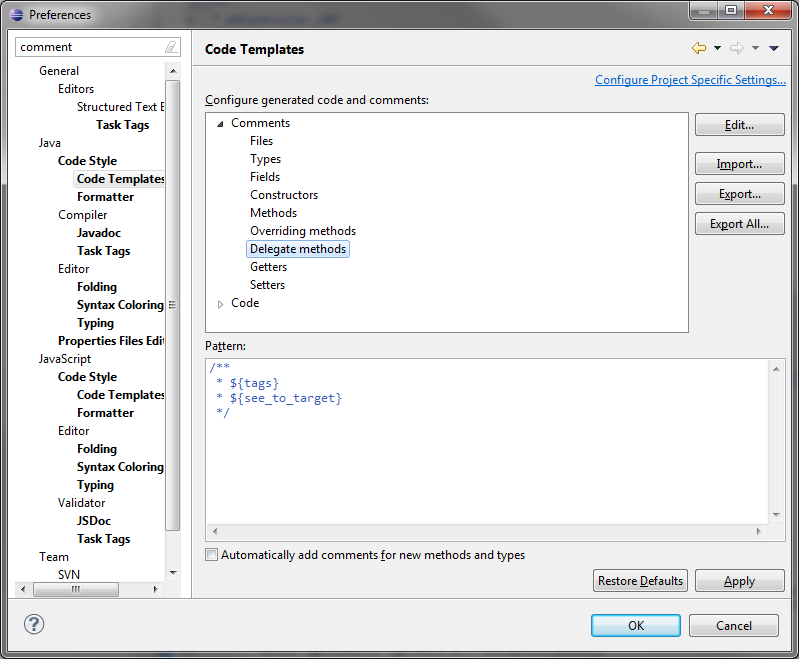
Task: Open Javadoc compiler settings
Action: tap(99, 233)
